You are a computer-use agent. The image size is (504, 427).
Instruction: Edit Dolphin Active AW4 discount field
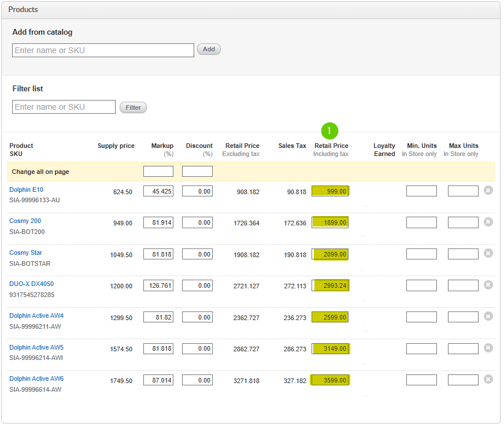197,317
